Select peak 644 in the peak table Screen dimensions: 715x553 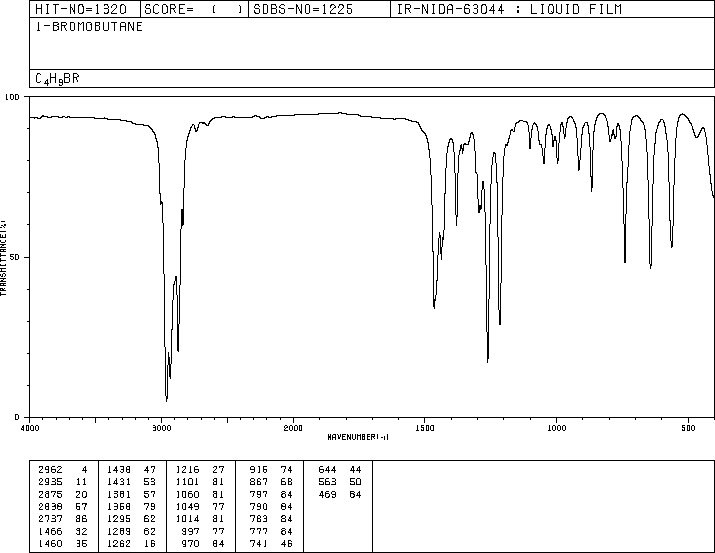[327, 470]
